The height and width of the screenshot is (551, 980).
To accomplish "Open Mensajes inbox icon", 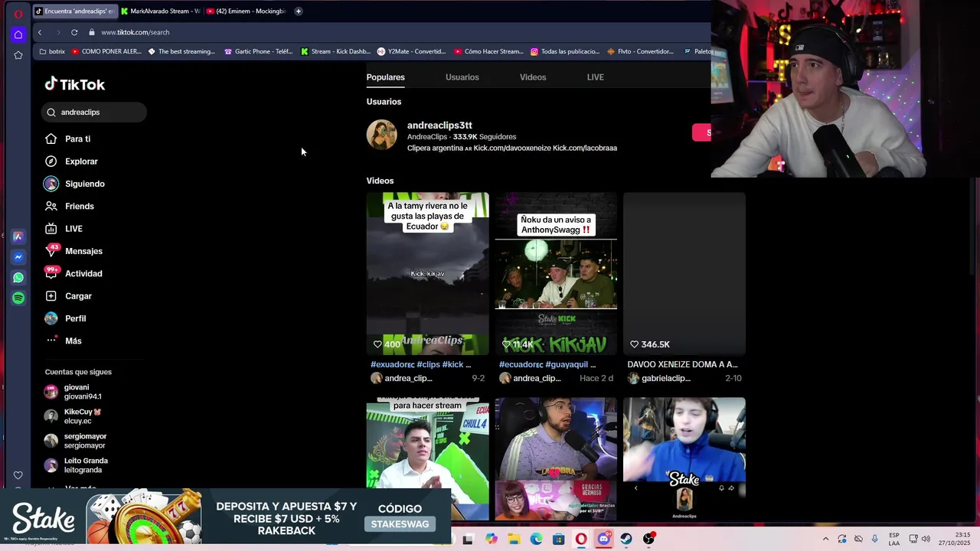I will (51, 251).
